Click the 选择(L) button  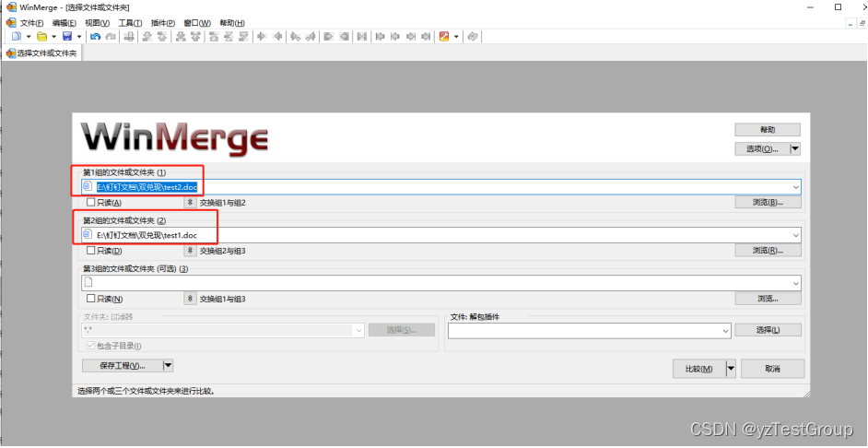tap(768, 330)
